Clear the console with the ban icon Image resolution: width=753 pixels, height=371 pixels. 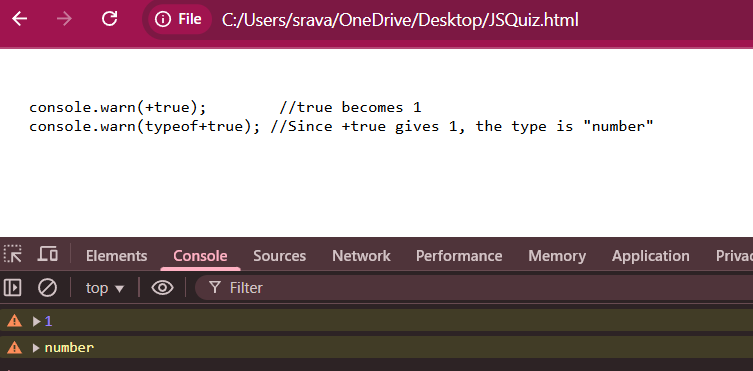click(x=48, y=287)
